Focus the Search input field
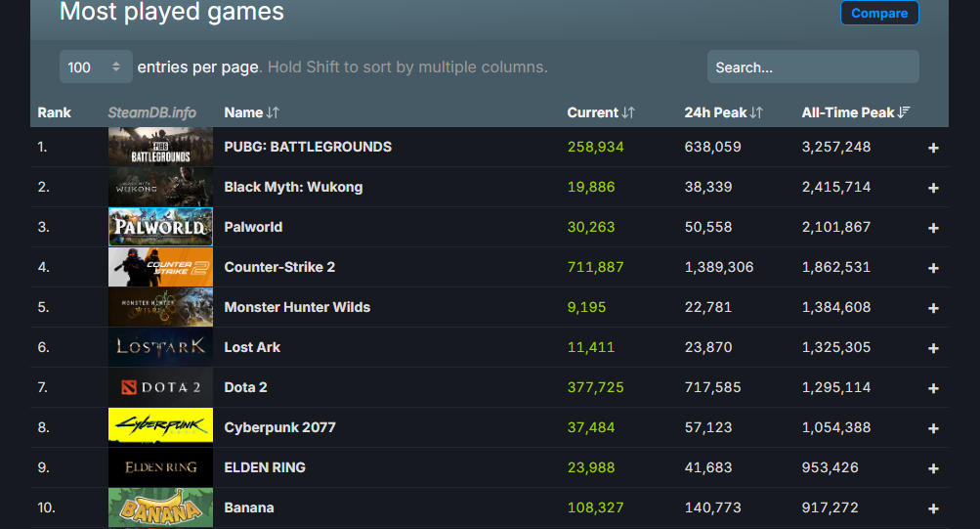The width and height of the screenshot is (980, 529). (x=813, y=66)
